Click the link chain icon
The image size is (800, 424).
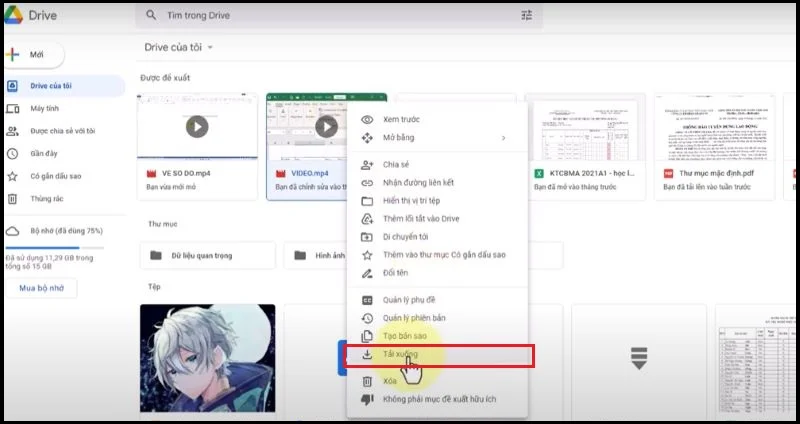pyautogui.click(x=367, y=183)
